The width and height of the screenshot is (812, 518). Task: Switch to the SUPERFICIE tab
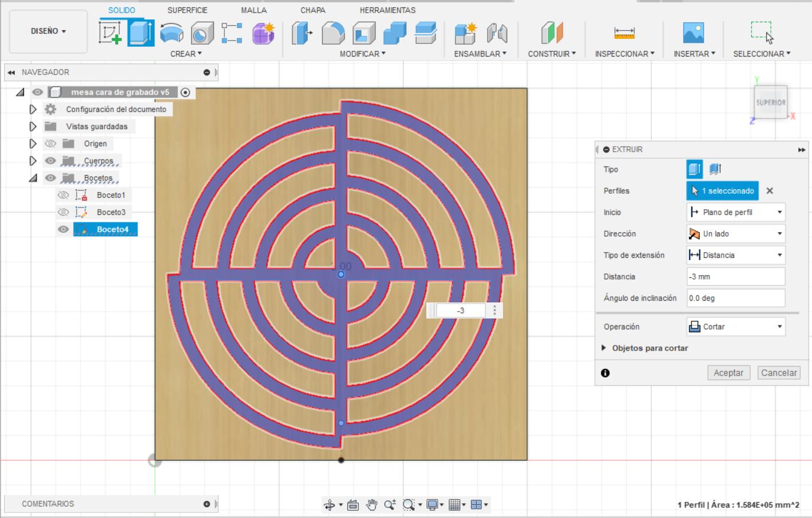[187, 10]
